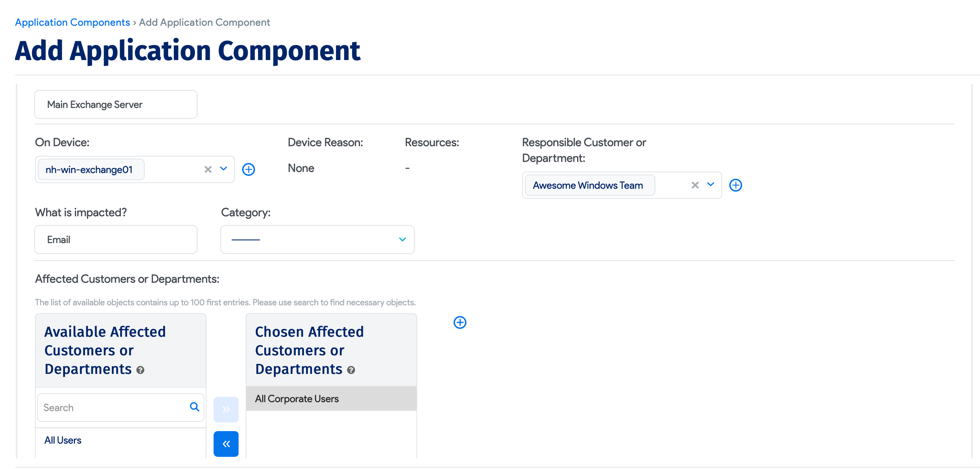Click the plus icon next to On Device
Screen dimensions: 980x469
point(249,169)
